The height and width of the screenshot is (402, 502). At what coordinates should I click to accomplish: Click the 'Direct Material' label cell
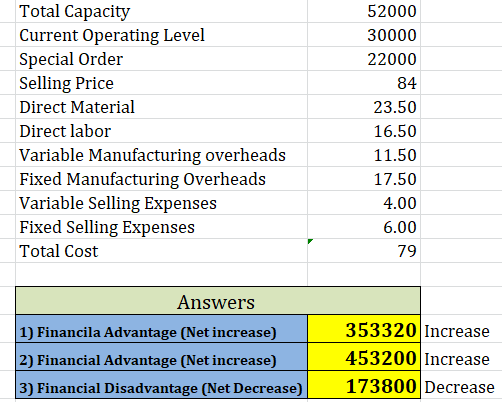[x=161, y=107]
